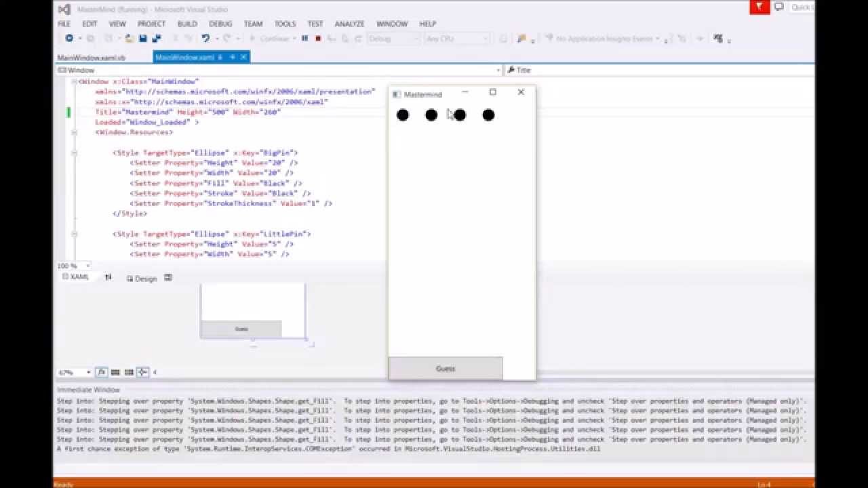The height and width of the screenshot is (488, 868).
Task: Close the MainWindow.xaml document tab
Action: 243,57
